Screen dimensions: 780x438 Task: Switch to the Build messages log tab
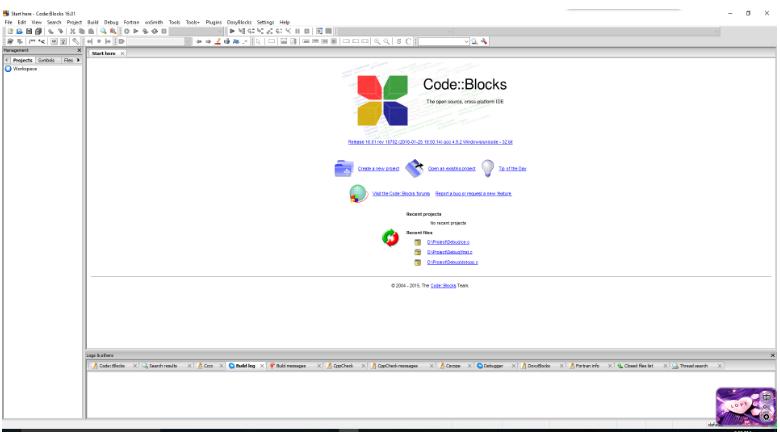point(291,366)
